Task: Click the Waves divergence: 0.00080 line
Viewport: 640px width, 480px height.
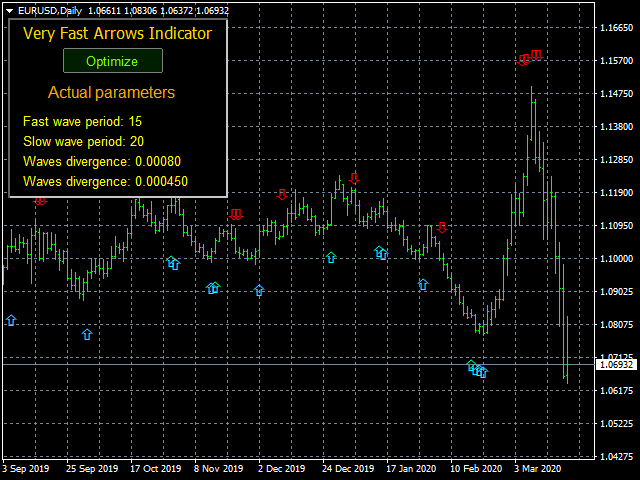Action: pyautogui.click(x=102, y=161)
